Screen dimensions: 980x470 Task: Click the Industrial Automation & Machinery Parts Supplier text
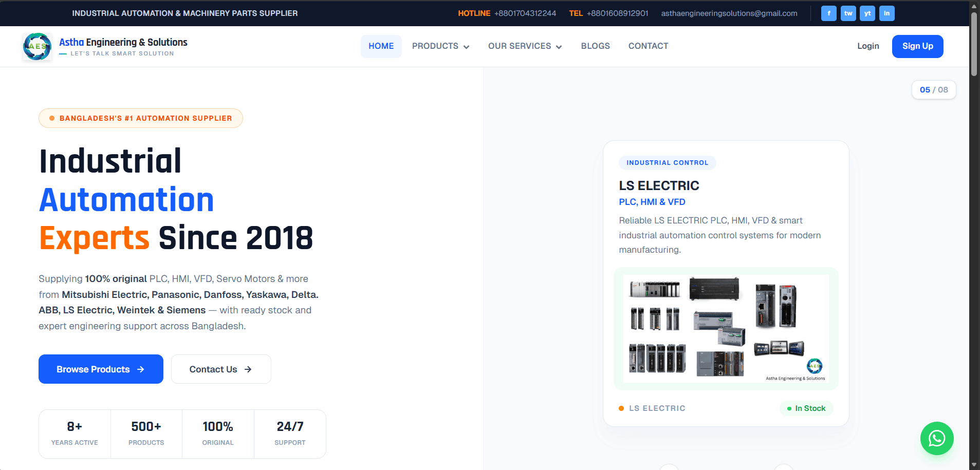185,13
